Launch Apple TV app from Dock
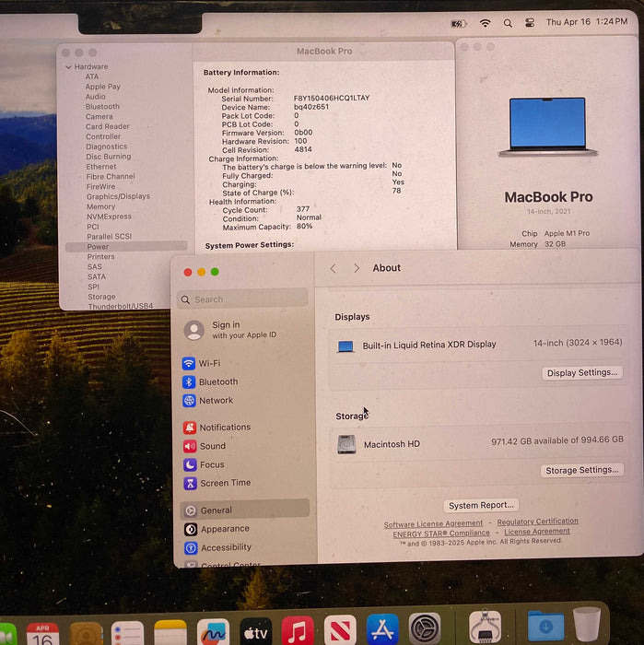Image resolution: width=644 pixels, height=645 pixels. [255, 631]
